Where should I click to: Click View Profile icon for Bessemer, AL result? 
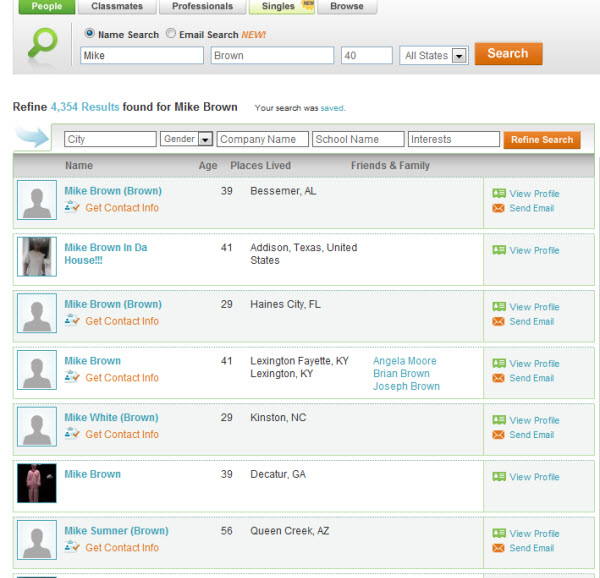pos(498,194)
